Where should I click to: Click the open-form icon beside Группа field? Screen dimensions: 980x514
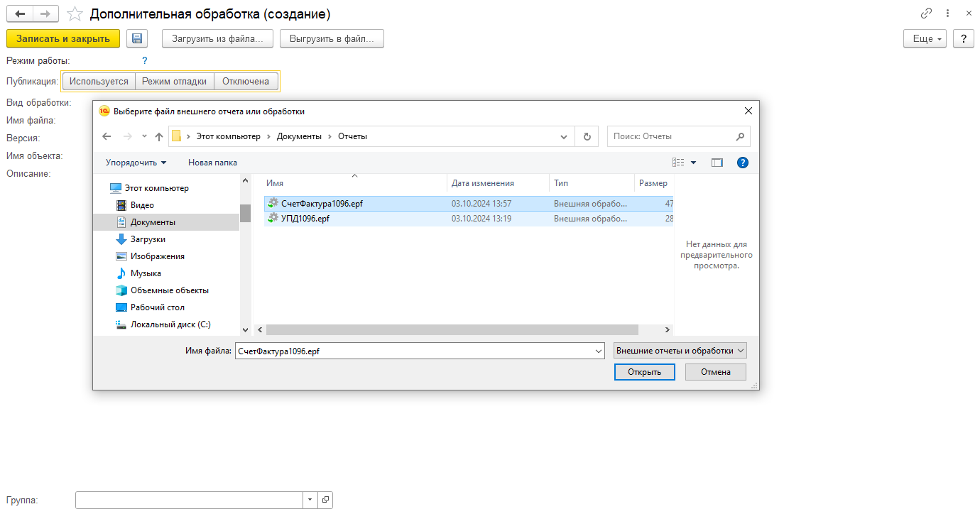325,500
